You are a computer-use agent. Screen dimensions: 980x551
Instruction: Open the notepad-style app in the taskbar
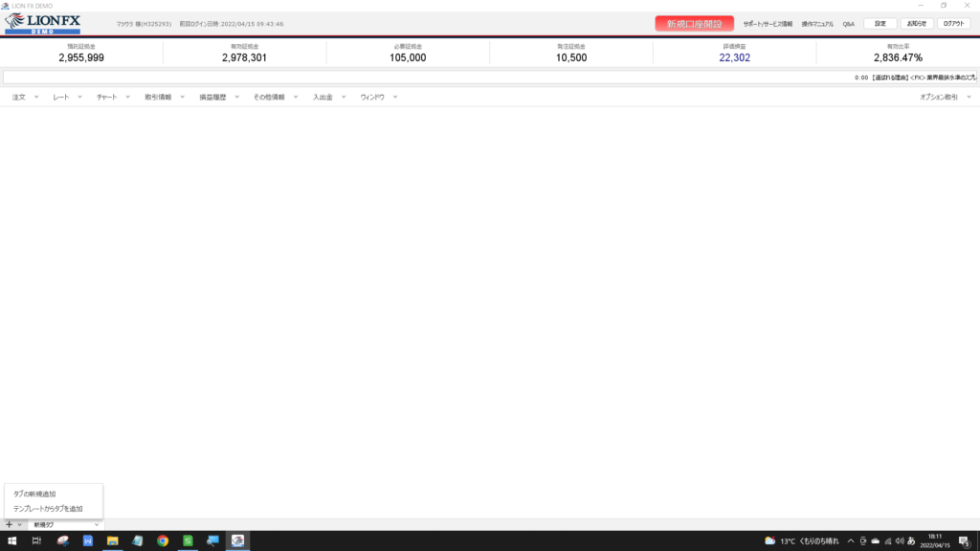pyautogui.click(x=138, y=541)
